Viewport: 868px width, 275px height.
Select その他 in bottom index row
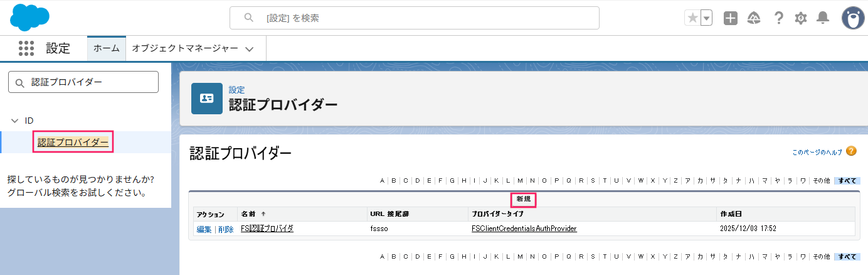822,256
